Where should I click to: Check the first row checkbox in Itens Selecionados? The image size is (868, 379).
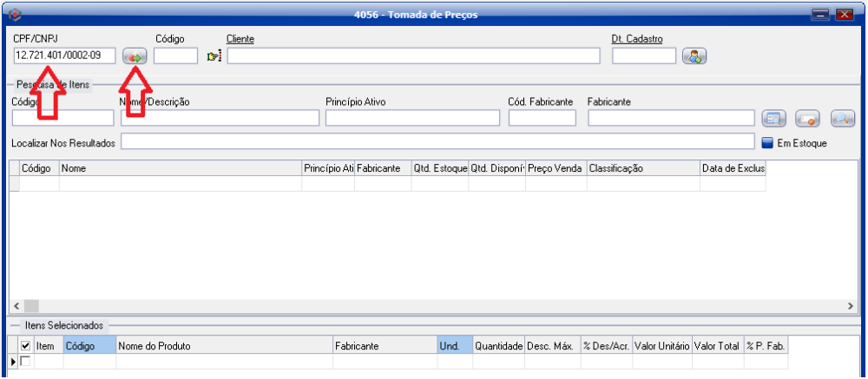25,361
